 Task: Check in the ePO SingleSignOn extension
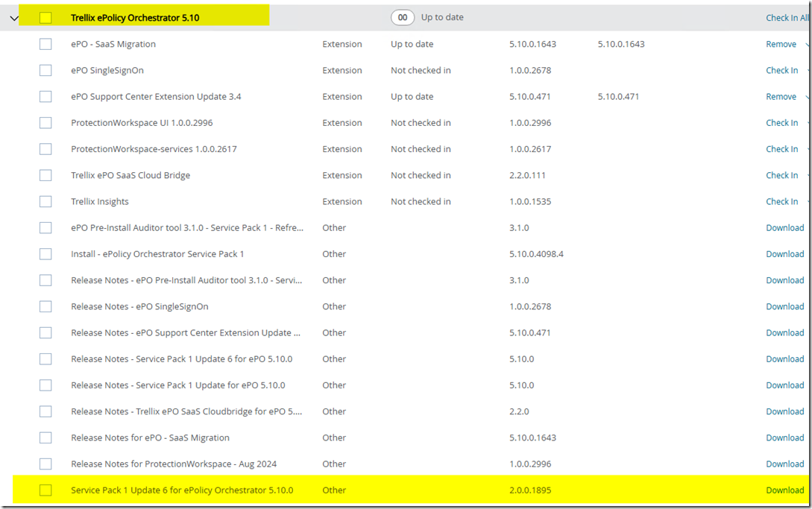coord(781,71)
